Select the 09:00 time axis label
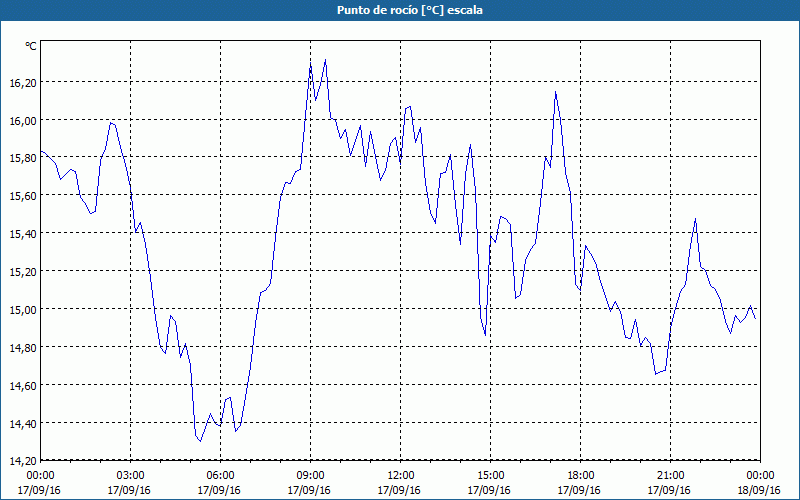This screenshot has width=800, height=500. click(310, 476)
